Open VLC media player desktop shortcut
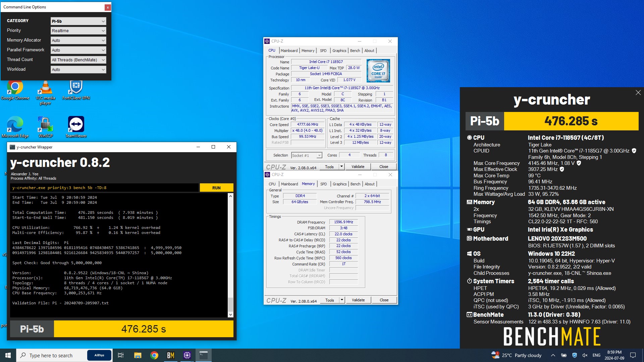Viewport: 644px width, 362px height. pos(45,93)
